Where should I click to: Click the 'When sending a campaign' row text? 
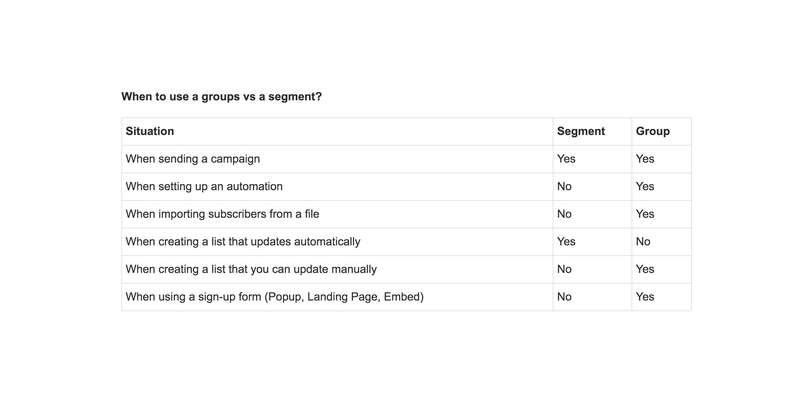pos(193,159)
